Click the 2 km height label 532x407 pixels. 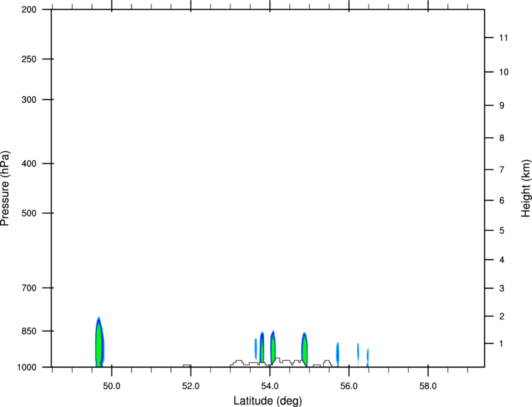tap(502, 316)
